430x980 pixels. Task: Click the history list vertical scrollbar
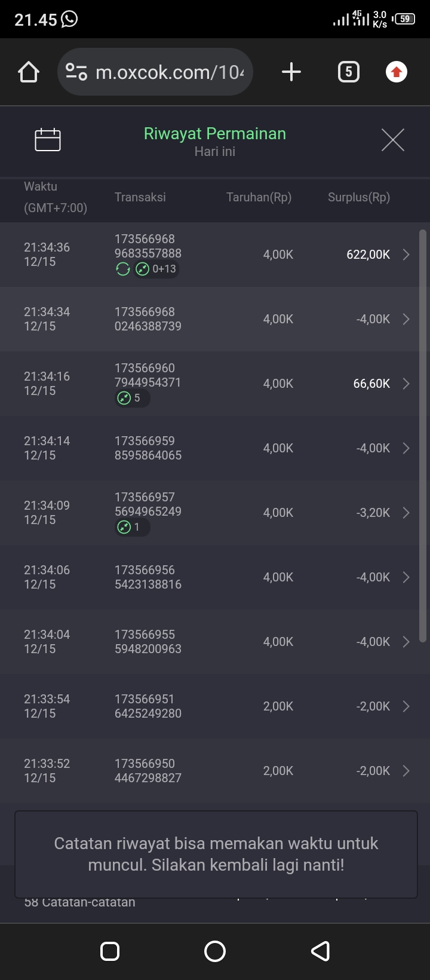click(x=423, y=436)
